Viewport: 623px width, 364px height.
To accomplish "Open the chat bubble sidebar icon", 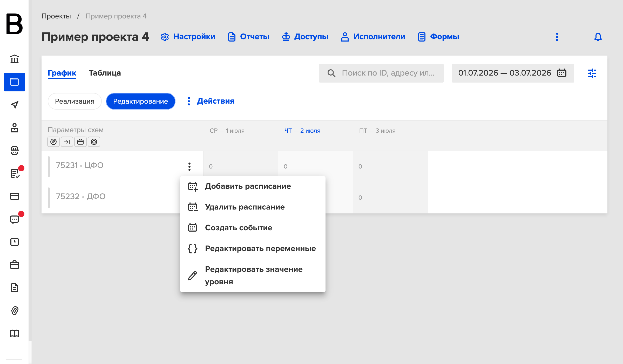I will tap(15, 219).
